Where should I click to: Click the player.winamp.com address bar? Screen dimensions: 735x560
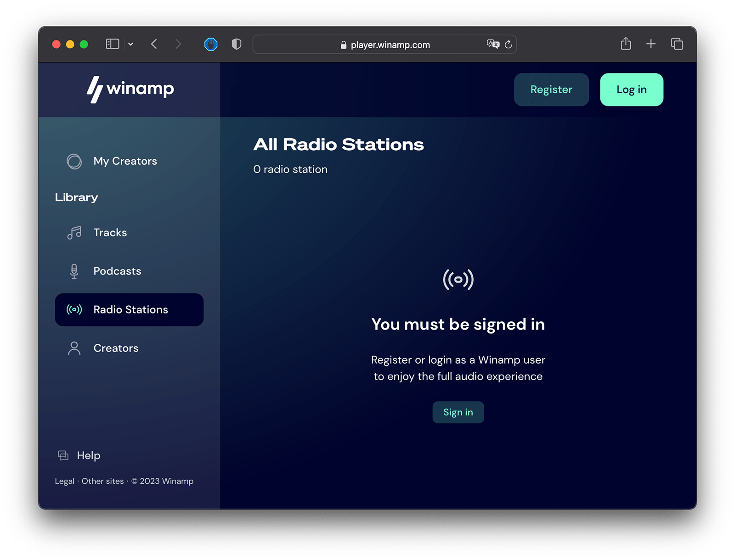(x=385, y=45)
